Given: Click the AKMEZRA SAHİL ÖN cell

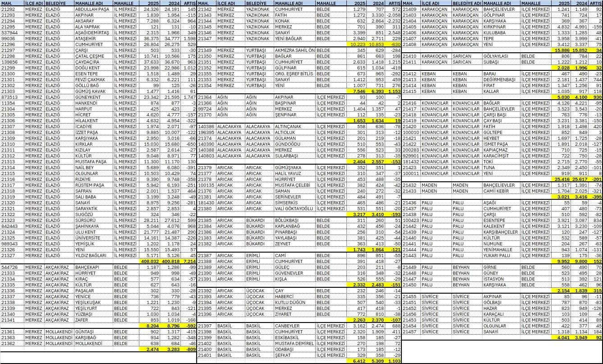Looking at the screenshot, I should coord(294,50).
